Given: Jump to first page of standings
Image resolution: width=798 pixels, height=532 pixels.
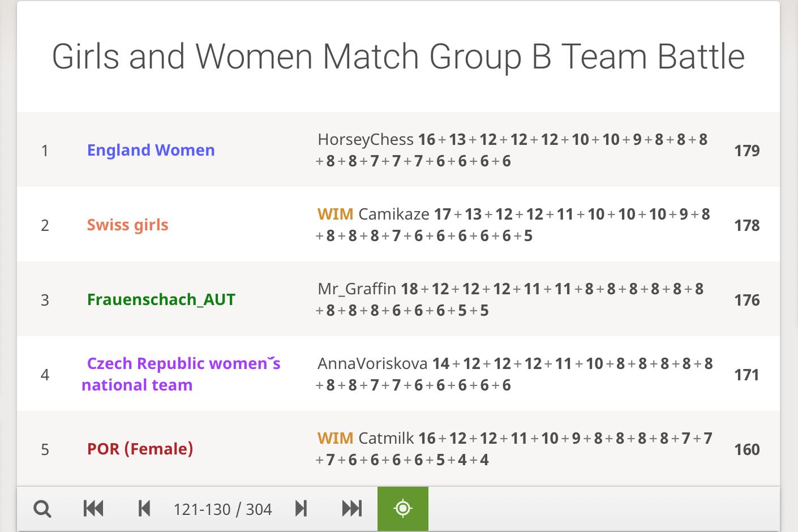Looking at the screenshot, I should point(93,509).
